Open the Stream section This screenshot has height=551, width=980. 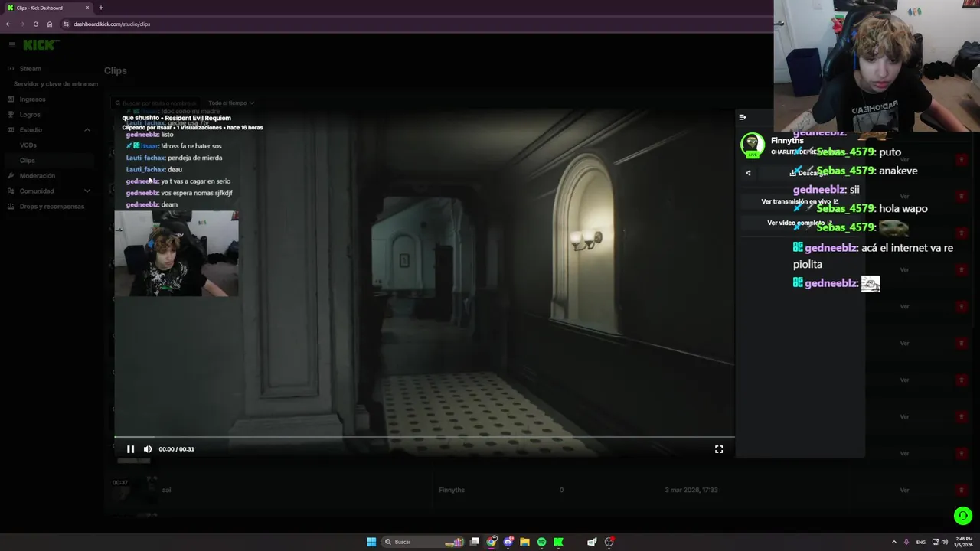click(31, 69)
